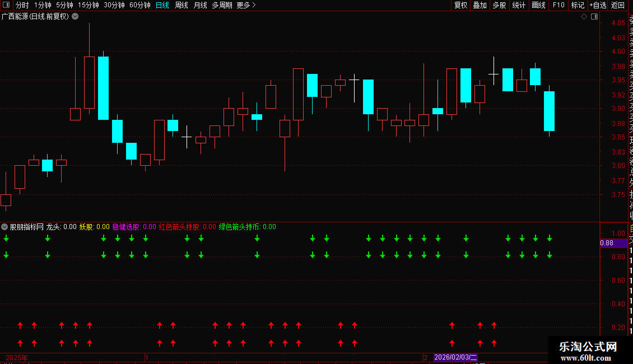This screenshot has width=633, height=364.
Task: Select the 1分钟 period tab
Action: click(43, 5)
